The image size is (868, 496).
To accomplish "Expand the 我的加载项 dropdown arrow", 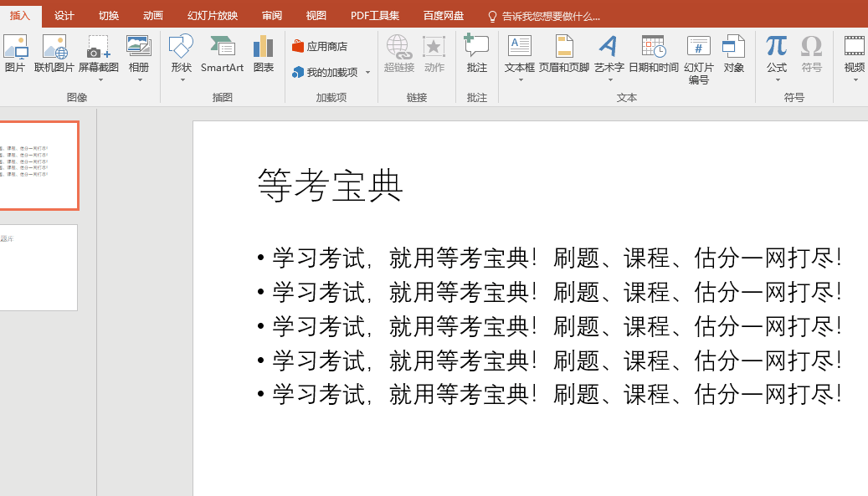I will click(367, 73).
